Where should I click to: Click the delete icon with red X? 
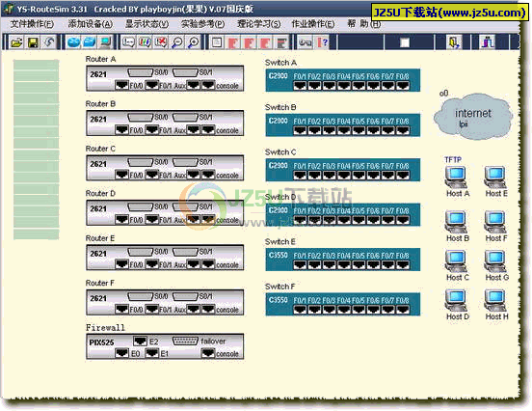pyautogui.click(x=161, y=42)
